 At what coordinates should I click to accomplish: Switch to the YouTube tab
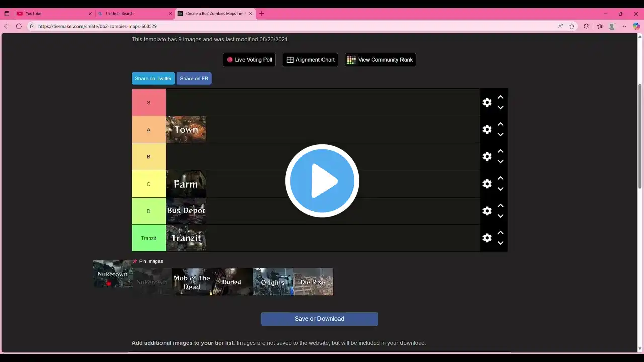coord(54,14)
